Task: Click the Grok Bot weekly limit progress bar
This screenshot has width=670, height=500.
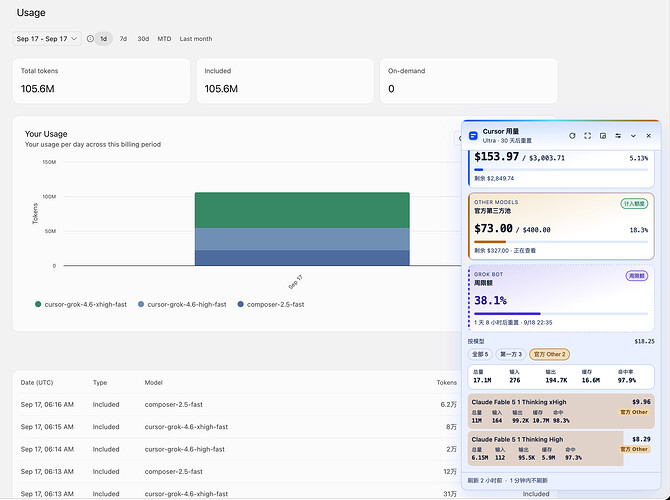Action: 561,314
